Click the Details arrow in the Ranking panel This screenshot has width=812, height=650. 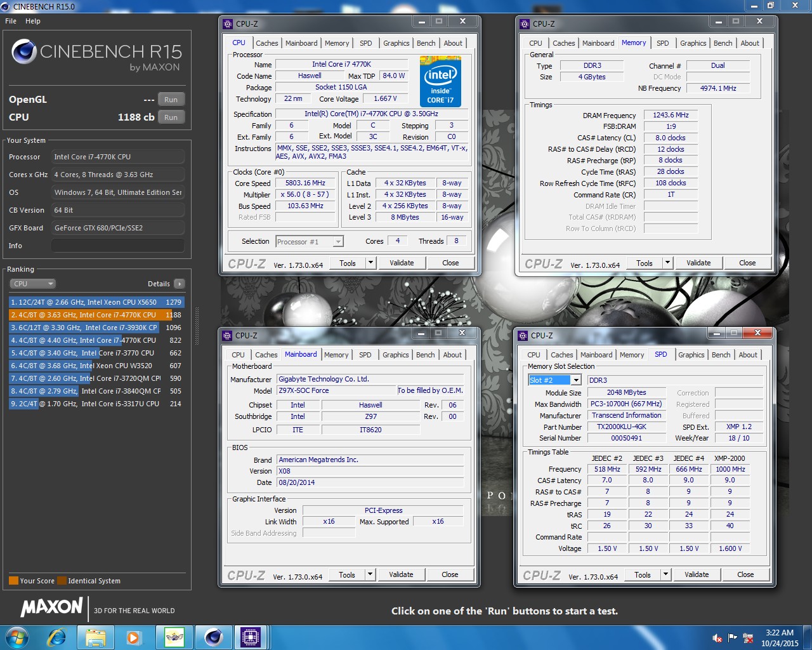click(x=180, y=284)
